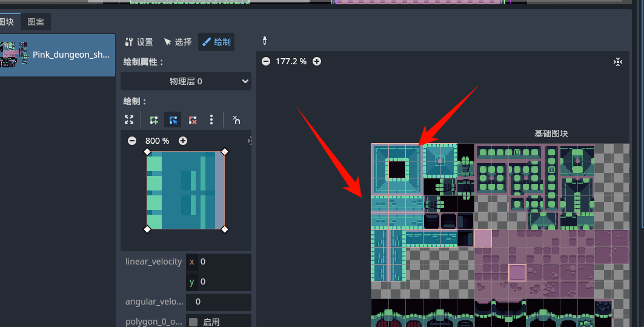Focus the linear_velocity y field
The width and height of the screenshot is (644, 327).
click(219, 281)
